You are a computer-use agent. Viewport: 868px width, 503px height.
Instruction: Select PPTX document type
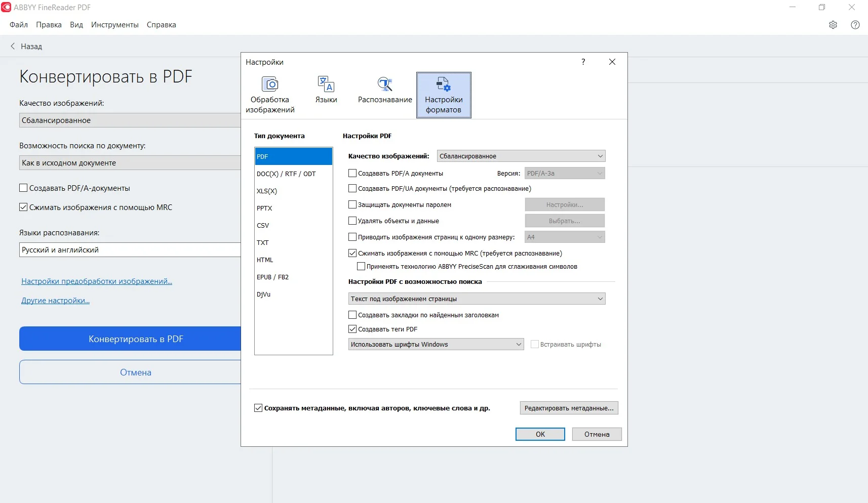[x=294, y=208]
